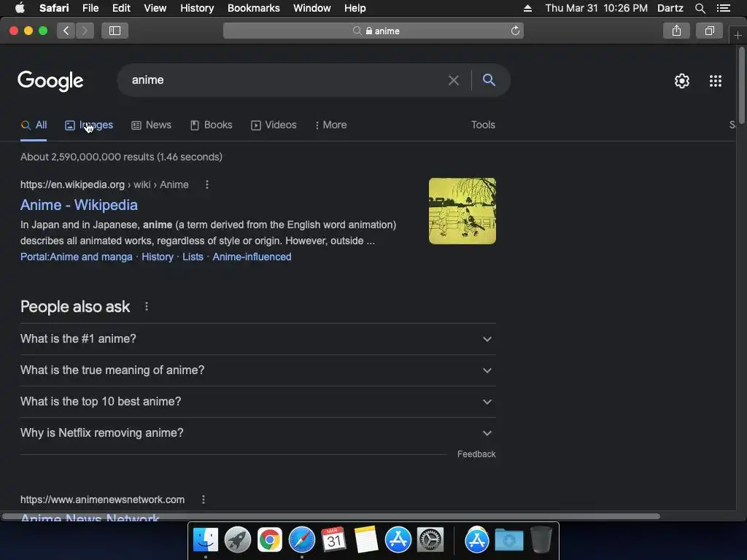Click the Spotlight search icon in menu bar
The height and width of the screenshot is (560, 747).
(700, 8)
